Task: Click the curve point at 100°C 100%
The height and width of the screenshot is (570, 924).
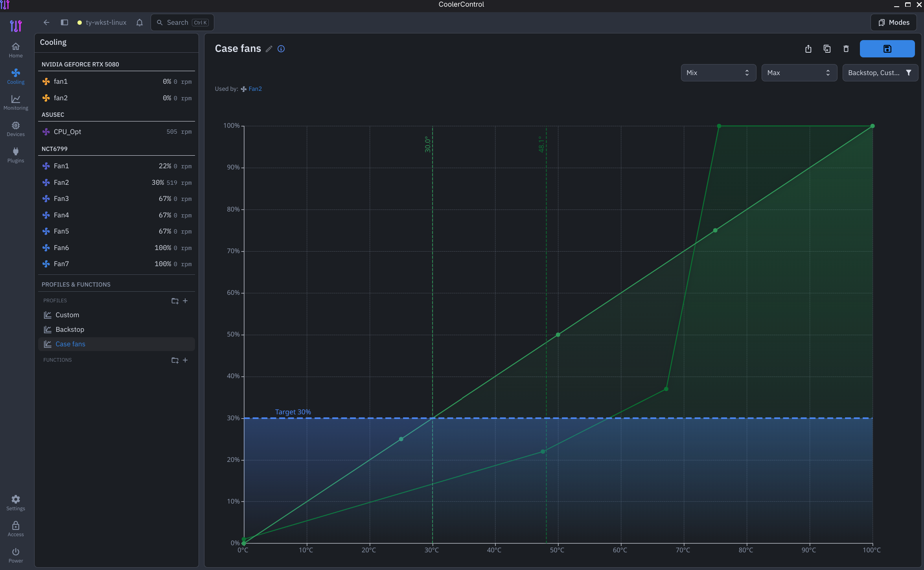Action: (x=872, y=126)
